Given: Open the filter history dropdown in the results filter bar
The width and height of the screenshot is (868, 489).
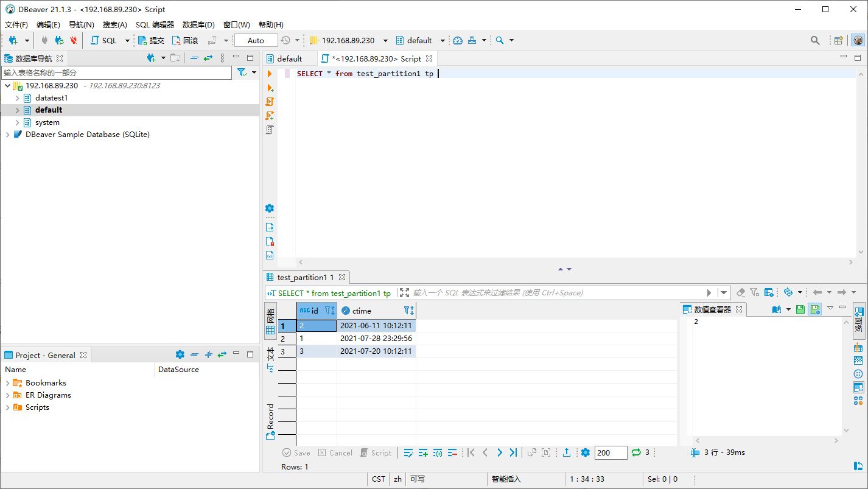Looking at the screenshot, I should click(723, 292).
